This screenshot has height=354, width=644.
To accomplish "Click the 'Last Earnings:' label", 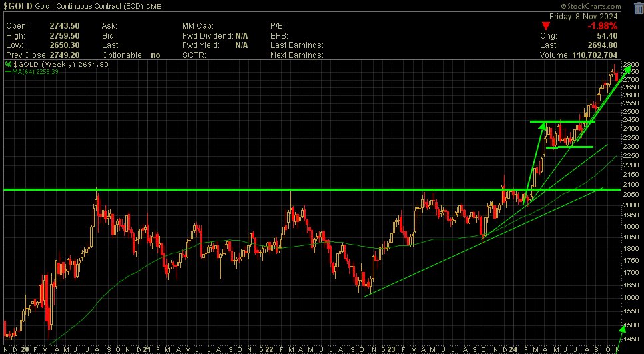I will pos(297,45).
